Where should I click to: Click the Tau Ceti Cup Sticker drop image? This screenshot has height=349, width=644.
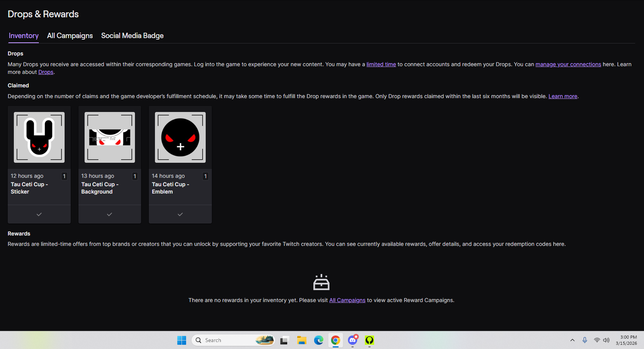point(39,137)
